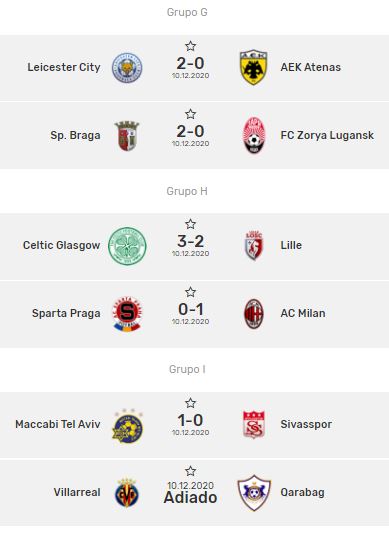Click the Qarabag club crest
This screenshot has height=544, width=389.
tap(254, 493)
